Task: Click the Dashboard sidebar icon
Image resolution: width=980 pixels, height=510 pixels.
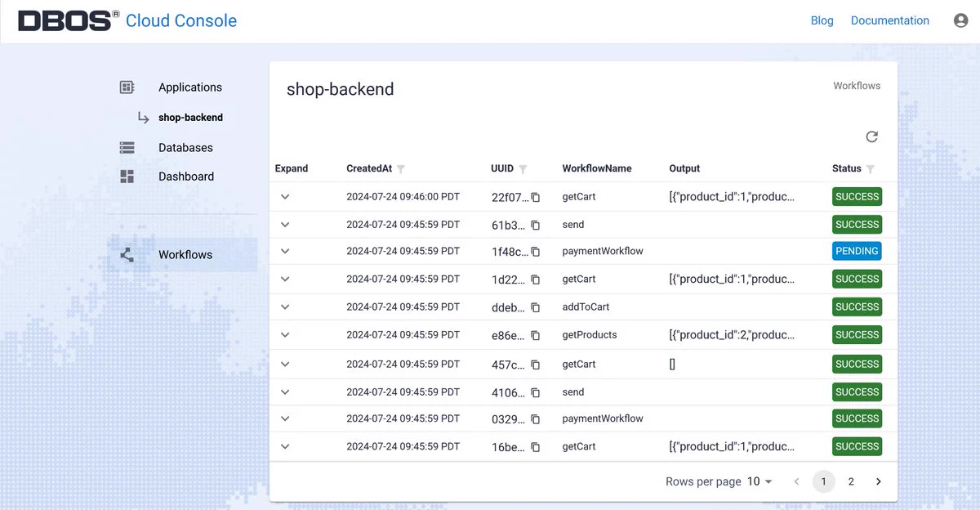Action: [127, 177]
